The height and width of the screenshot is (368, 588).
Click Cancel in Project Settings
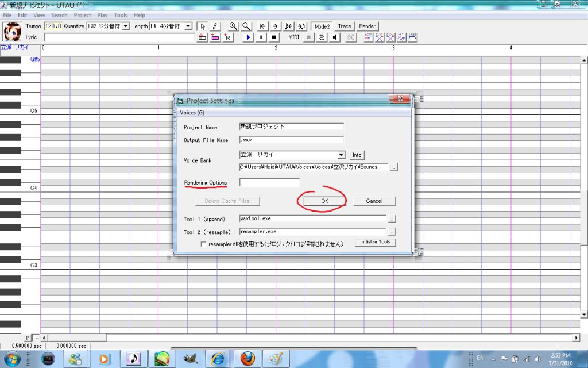(x=374, y=201)
